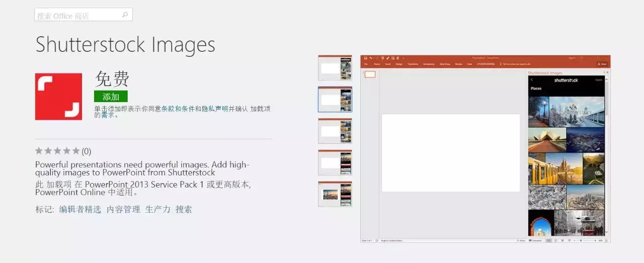
Task: Click the 免费 price label
Action: coord(112,78)
